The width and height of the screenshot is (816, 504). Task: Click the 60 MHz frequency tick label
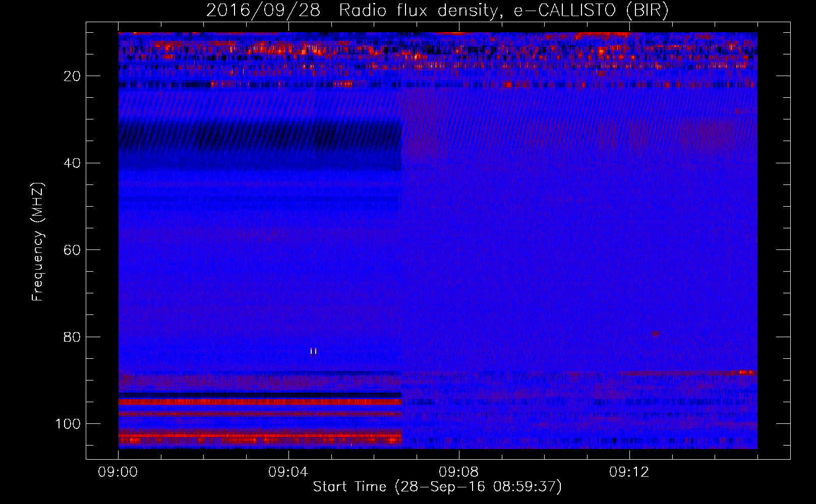(x=73, y=250)
